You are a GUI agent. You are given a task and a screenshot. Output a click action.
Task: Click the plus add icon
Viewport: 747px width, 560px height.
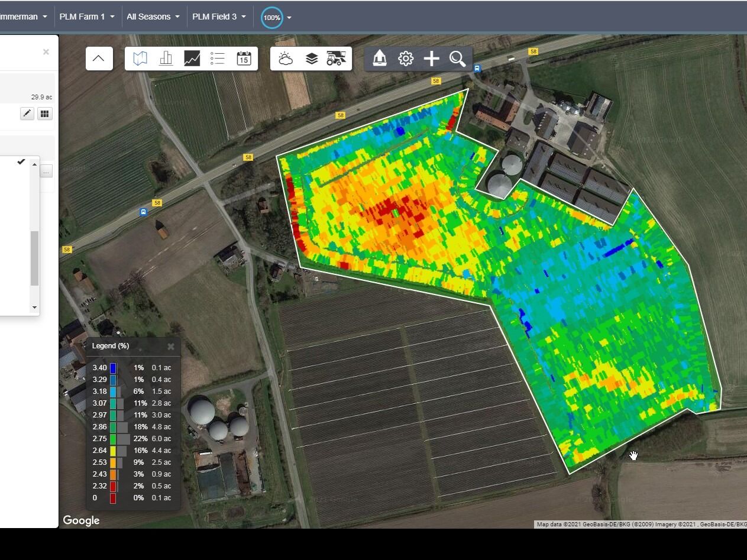coord(432,59)
